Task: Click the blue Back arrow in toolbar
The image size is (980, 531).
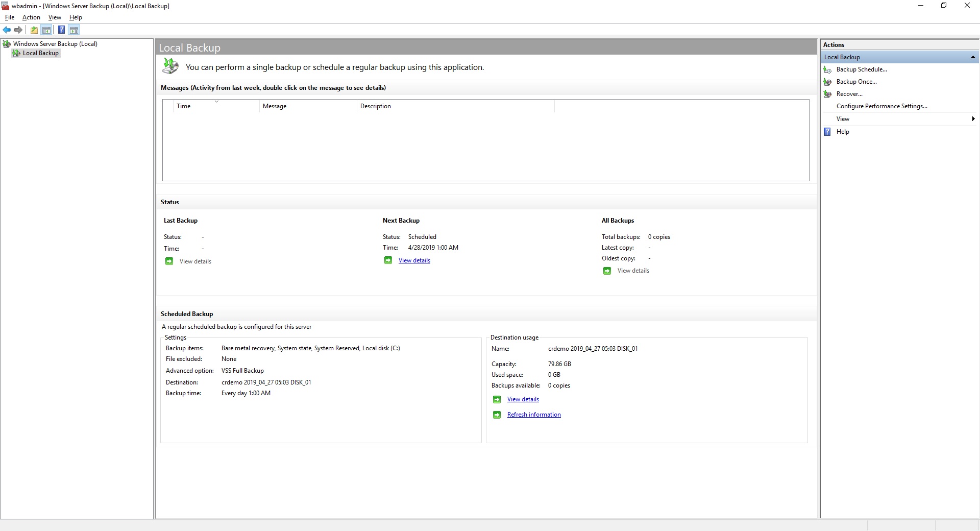Action: tap(7, 30)
